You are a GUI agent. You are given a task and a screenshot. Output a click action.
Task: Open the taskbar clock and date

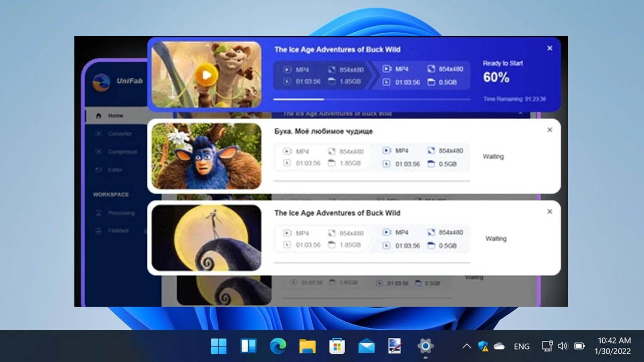click(x=614, y=346)
